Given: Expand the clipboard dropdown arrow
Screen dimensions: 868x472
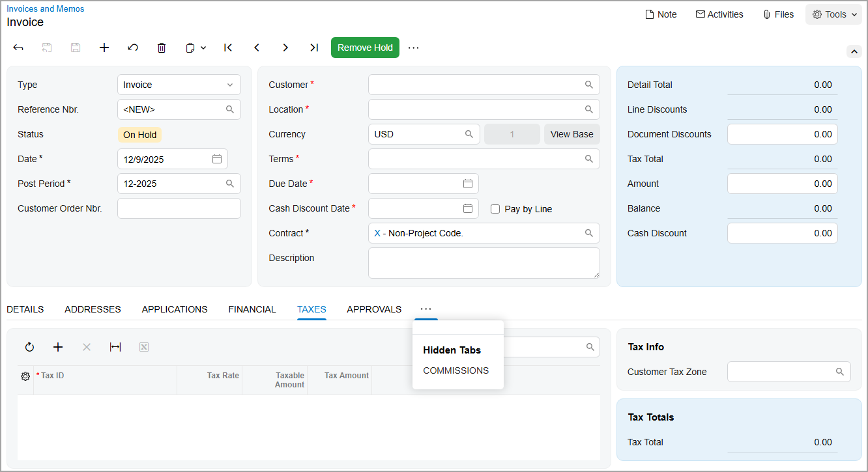Looking at the screenshot, I should click(x=203, y=48).
